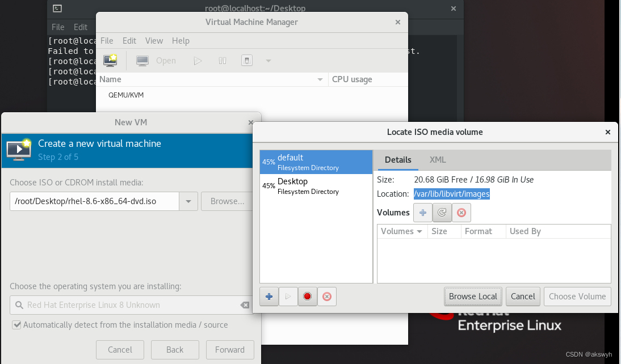Click the CPU usage column header

[x=368, y=79]
